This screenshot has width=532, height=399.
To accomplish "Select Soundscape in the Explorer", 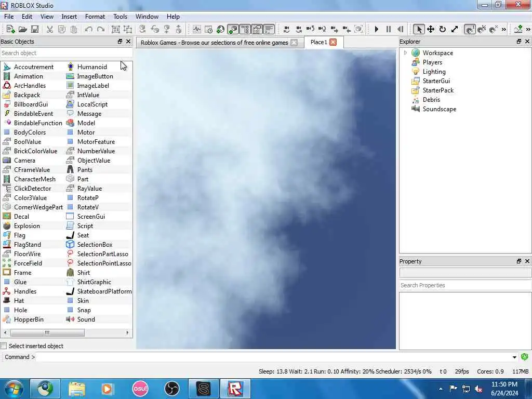I will point(440,109).
